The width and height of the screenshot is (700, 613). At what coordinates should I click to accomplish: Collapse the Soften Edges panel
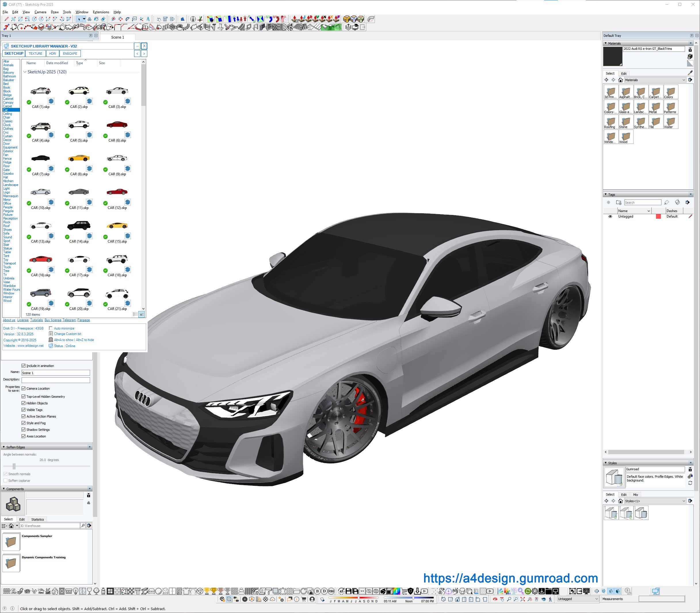[x=4, y=447]
